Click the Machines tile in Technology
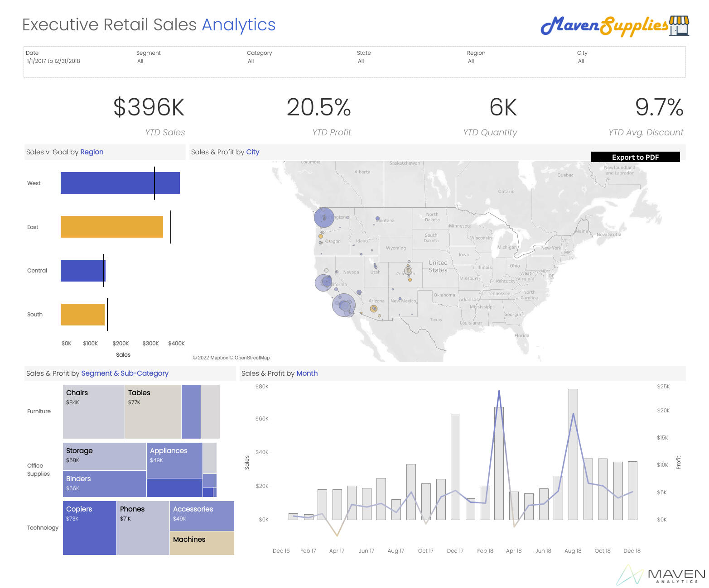 pos(202,543)
